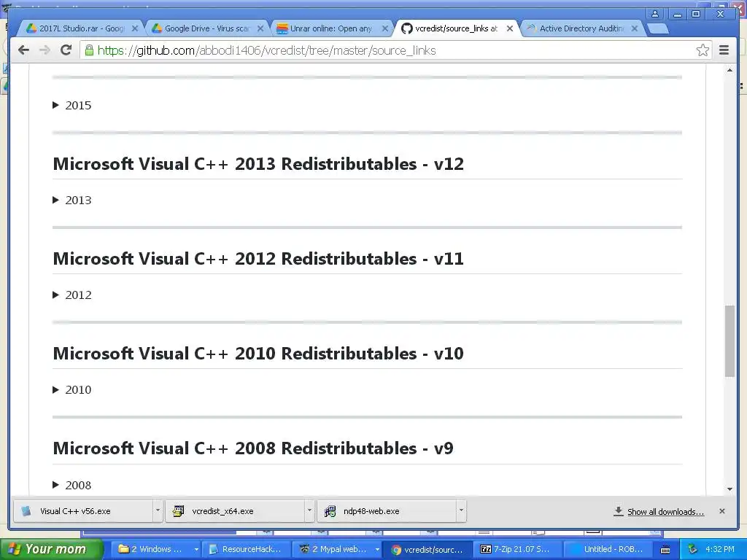747x560 pixels.
Task: Click the GitHub URL address bar
Action: click(395, 50)
